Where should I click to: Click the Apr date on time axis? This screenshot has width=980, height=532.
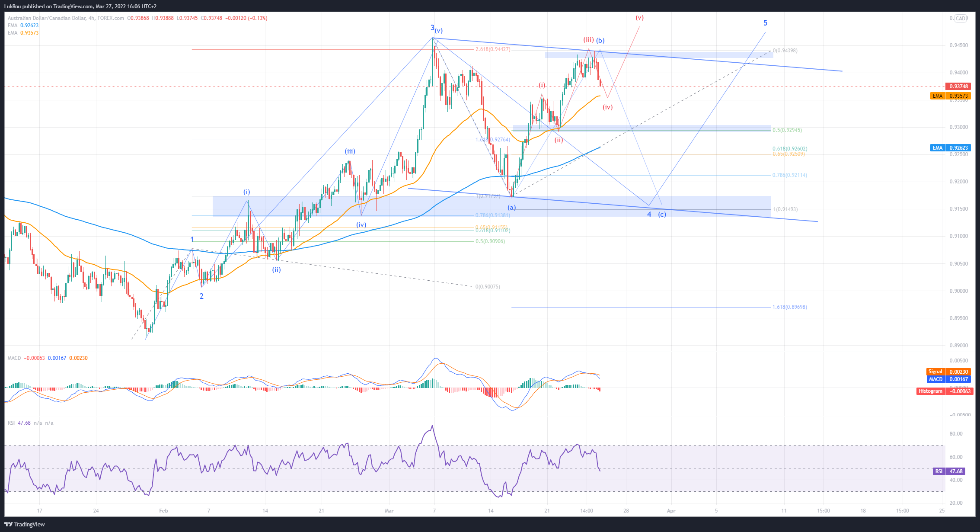671,511
